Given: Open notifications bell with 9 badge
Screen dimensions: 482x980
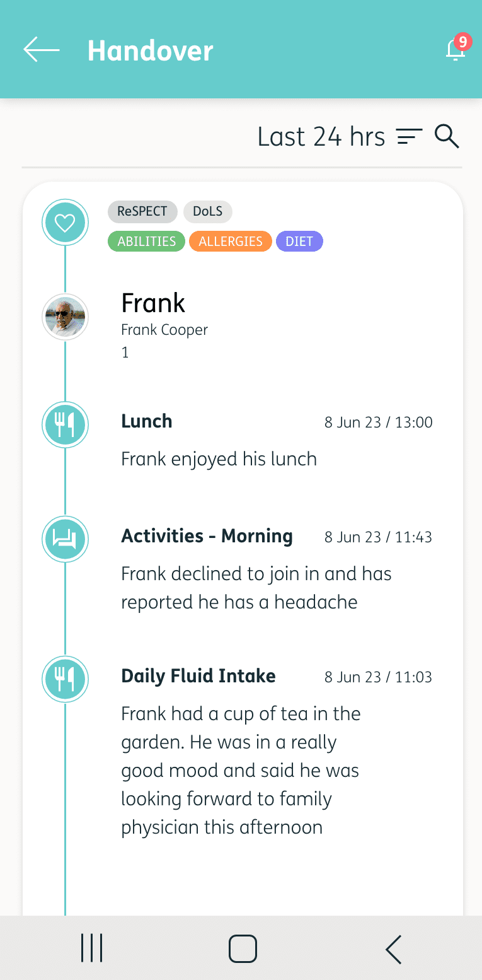Looking at the screenshot, I should [457, 48].
